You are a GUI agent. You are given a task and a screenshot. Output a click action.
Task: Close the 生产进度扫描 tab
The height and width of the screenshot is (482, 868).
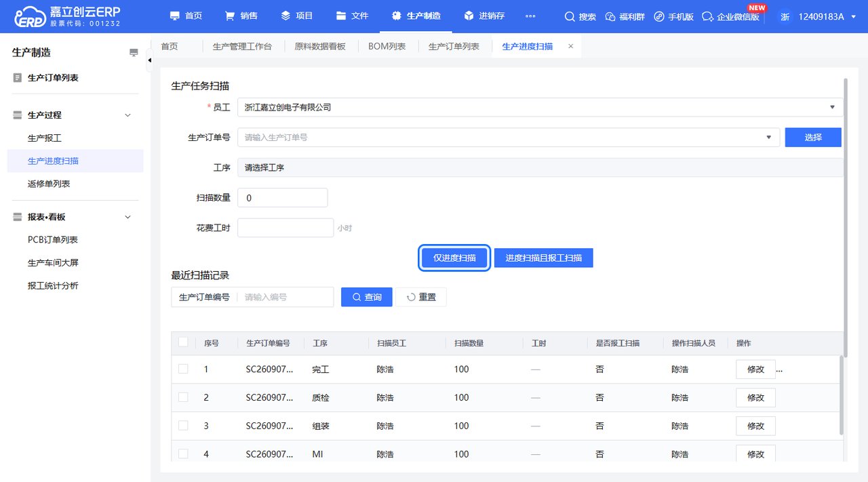pos(570,46)
